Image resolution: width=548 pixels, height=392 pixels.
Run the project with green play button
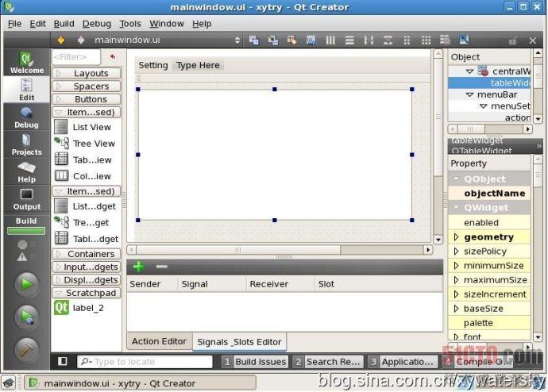click(x=26, y=285)
